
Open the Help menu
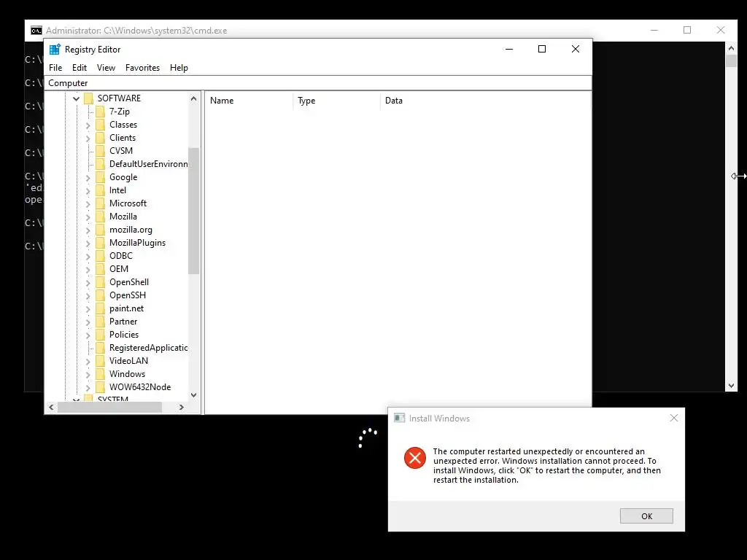pyautogui.click(x=179, y=68)
